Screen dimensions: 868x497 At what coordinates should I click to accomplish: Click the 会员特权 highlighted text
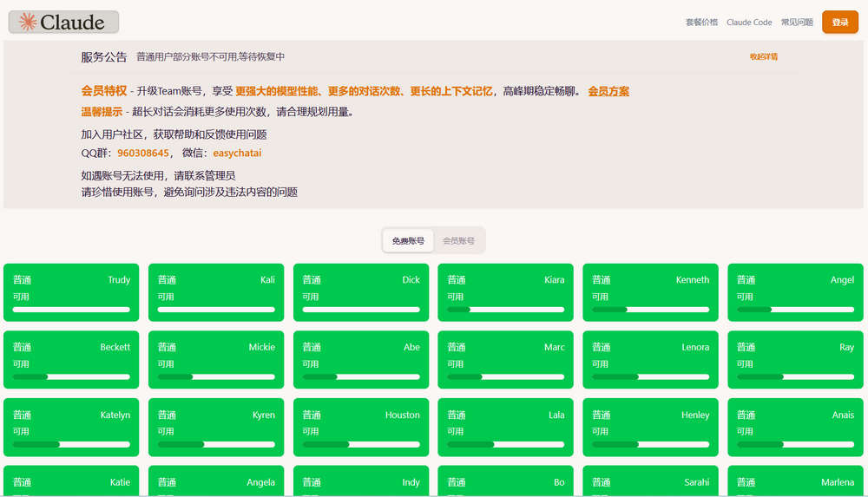click(104, 91)
